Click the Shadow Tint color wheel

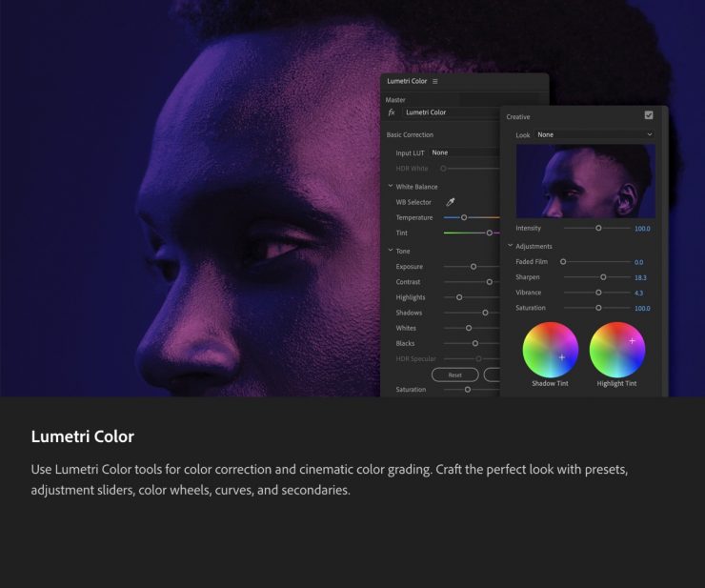coord(551,350)
